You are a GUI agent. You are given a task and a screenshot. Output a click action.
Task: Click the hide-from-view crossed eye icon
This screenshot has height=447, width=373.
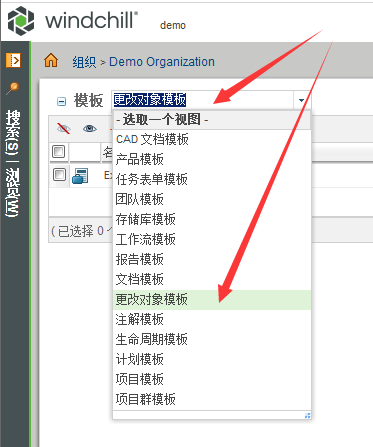[x=64, y=128]
